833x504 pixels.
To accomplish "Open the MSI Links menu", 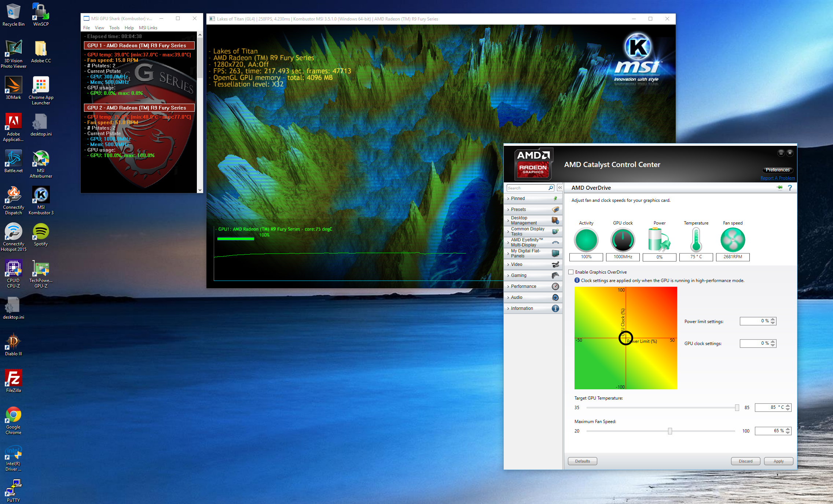I will click(x=148, y=28).
